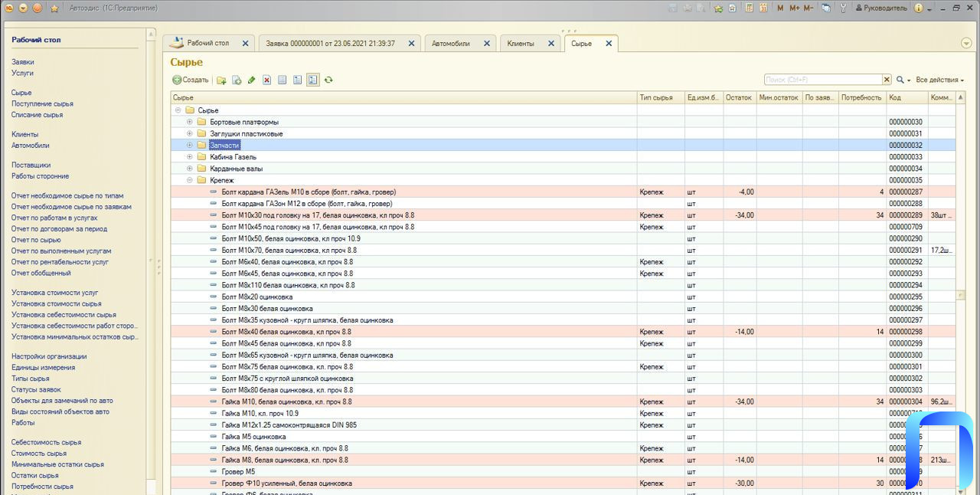Image resolution: width=980 pixels, height=495 pixels.
Task: Open the windows list icon in top toolbar
Action: pos(826,8)
